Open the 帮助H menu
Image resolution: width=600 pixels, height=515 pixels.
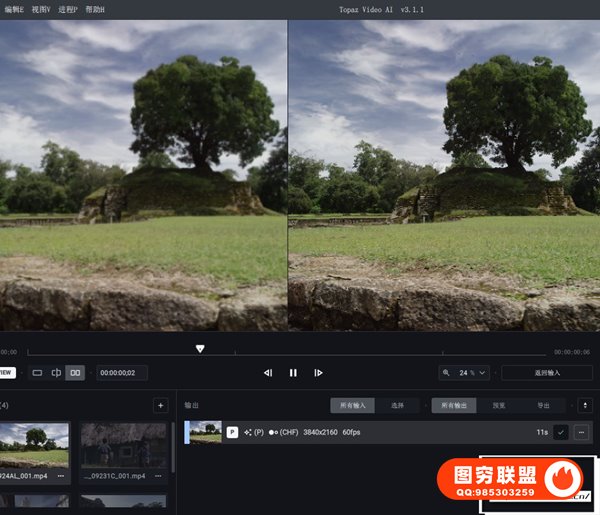pyautogui.click(x=95, y=9)
